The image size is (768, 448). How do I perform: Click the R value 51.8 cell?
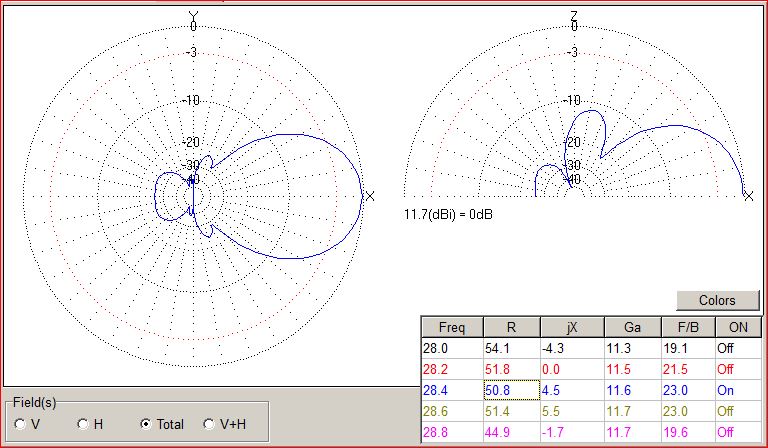pyautogui.click(x=511, y=369)
